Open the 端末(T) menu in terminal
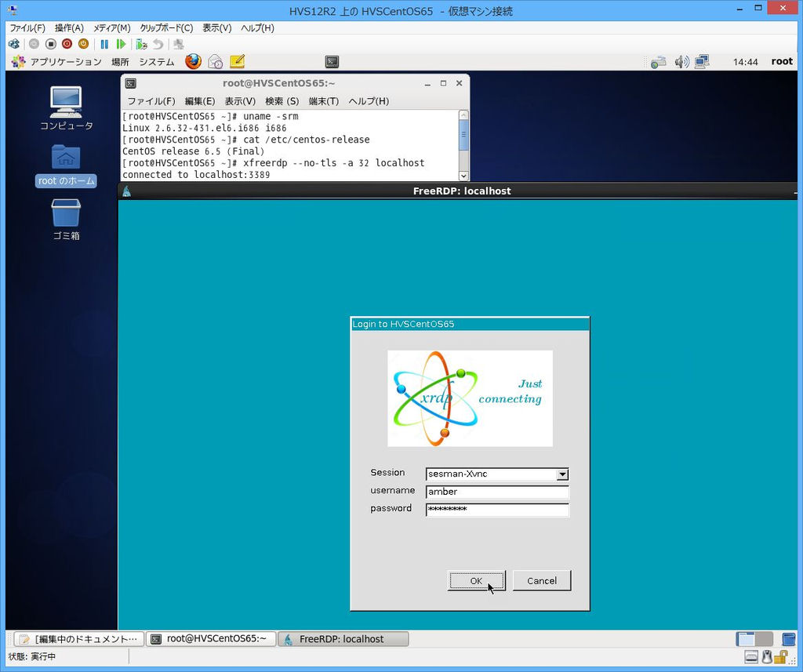 [x=323, y=101]
